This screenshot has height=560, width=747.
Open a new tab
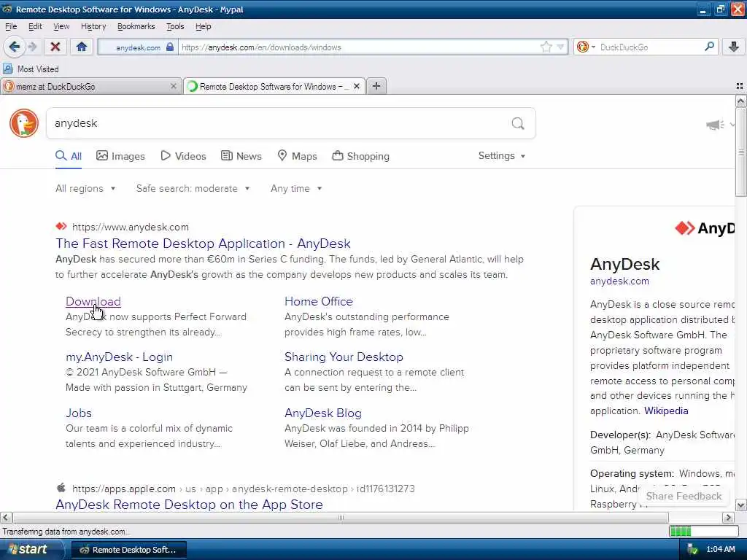[x=376, y=86]
